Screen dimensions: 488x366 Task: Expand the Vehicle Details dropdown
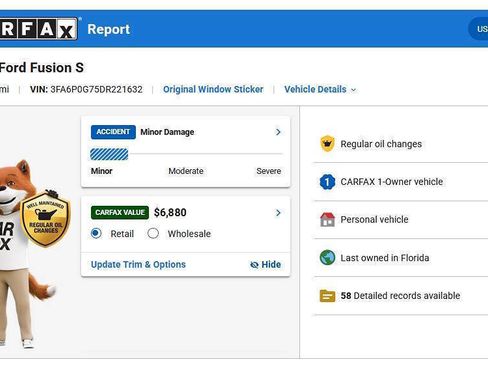(x=320, y=89)
